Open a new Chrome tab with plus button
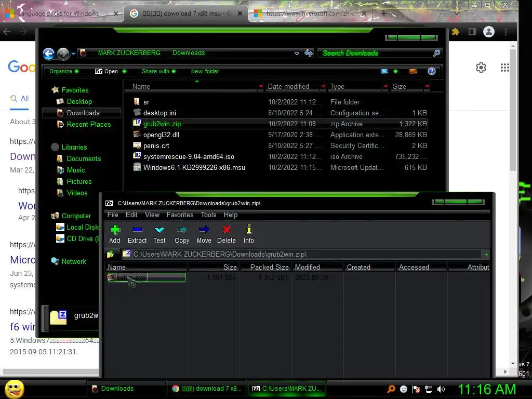This screenshot has height=399, width=532. click(384, 14)
